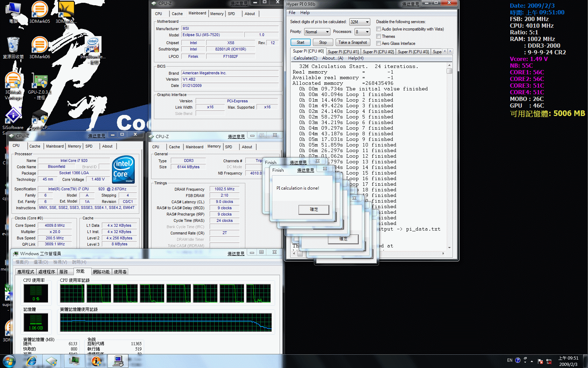Screen dimensions: 588x368
Task: Switch to 處理程序 tab in Task Manager
Action: (x=47, y=272)
